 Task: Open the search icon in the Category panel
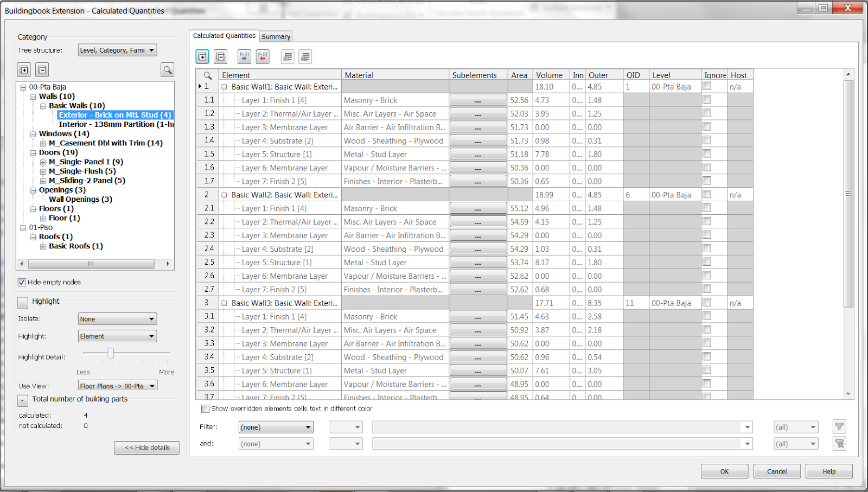(167, 69)
